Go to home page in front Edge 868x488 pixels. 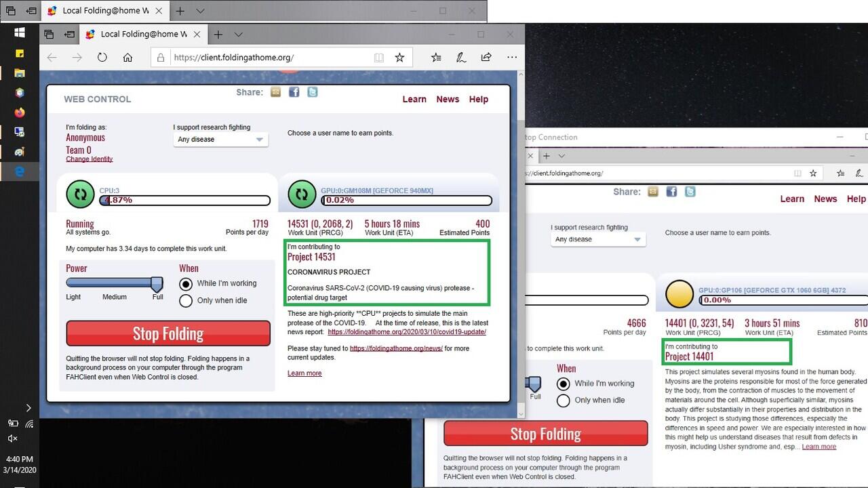127,58
